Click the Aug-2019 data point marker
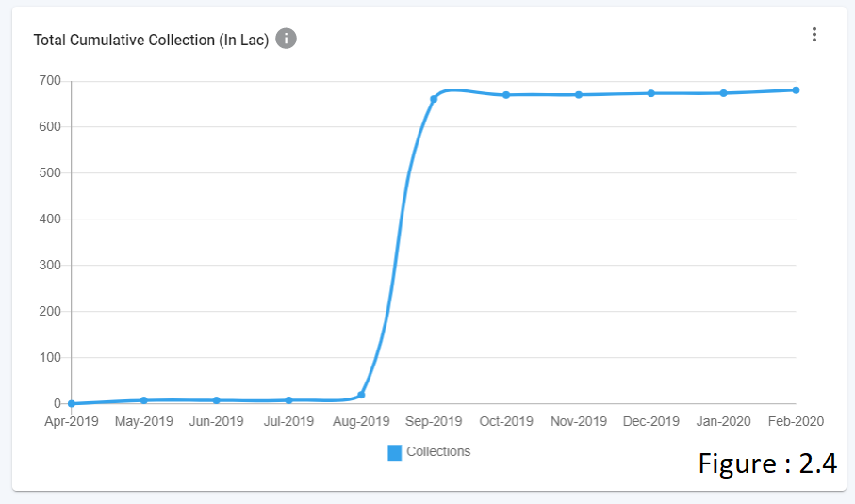855x504 pixels. click(x=361, y=395)
